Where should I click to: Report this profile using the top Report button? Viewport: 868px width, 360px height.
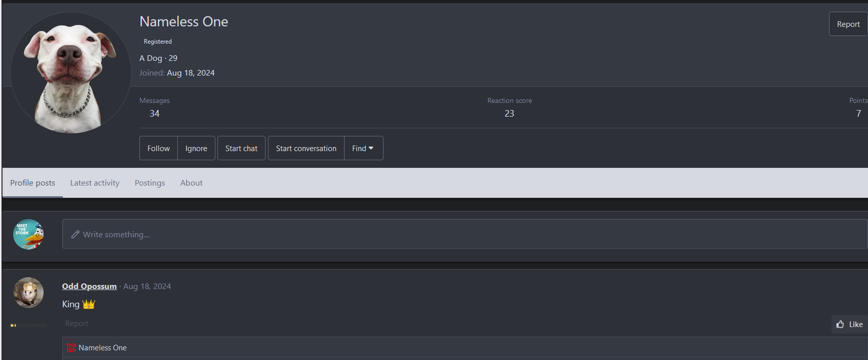point(848,24)
